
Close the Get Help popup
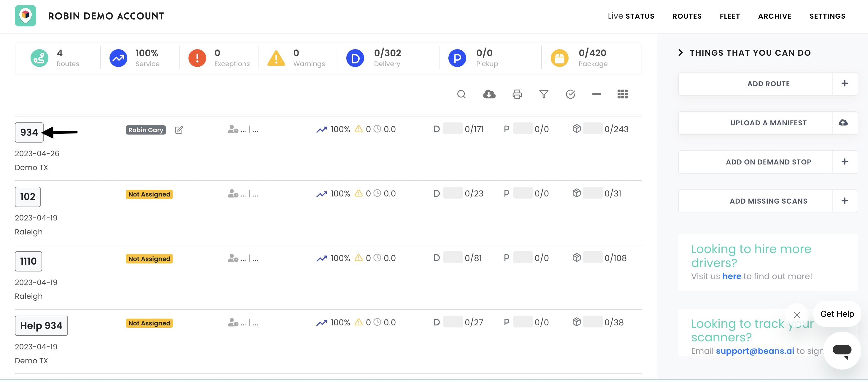pos(796,315)
